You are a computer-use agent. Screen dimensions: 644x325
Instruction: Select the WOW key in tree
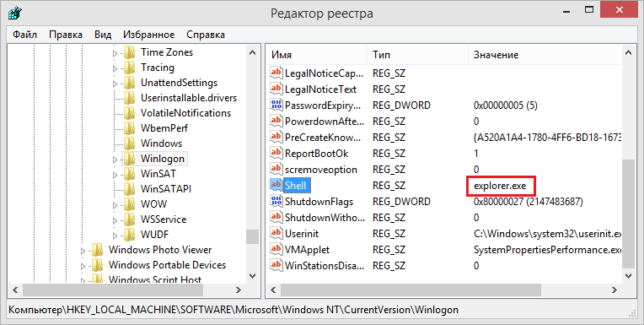tap(153, 204)
